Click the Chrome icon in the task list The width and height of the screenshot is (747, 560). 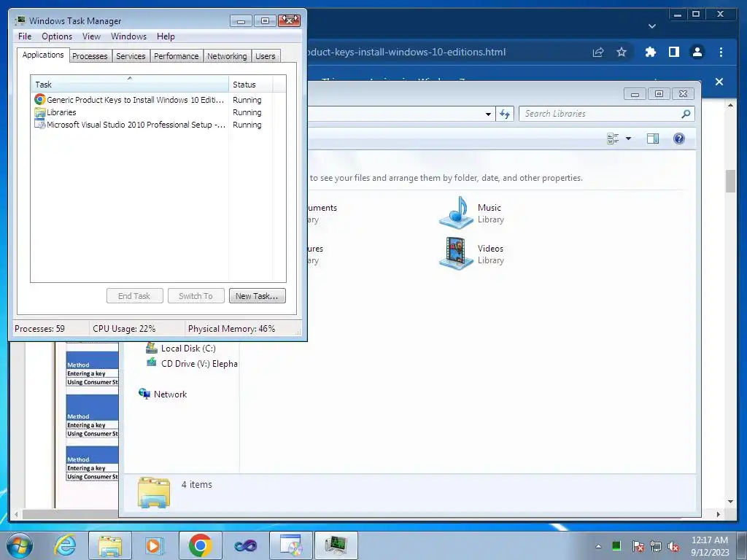click(x=40, y=99)
